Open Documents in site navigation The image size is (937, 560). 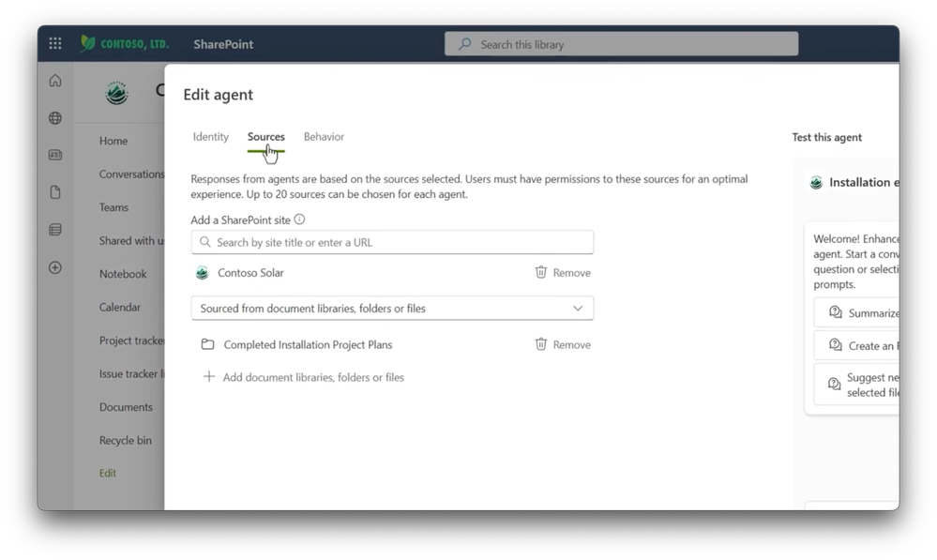pyautogui.click(x=126, y=407)
